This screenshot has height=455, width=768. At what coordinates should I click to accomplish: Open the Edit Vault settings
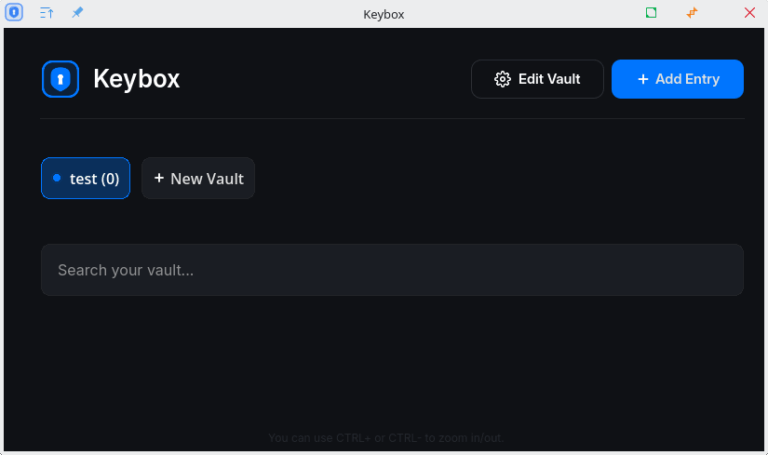coord(537,79)
